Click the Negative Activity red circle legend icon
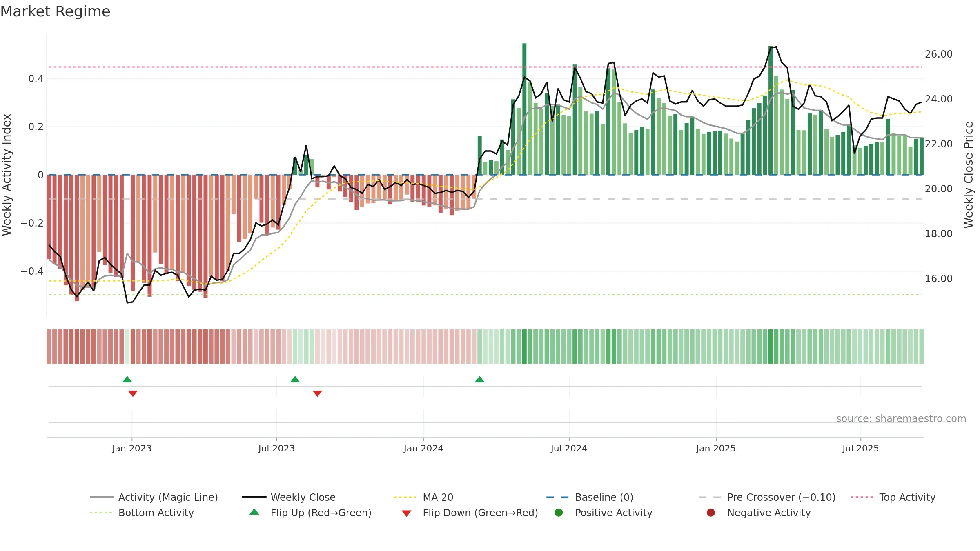 click(711, 512)
